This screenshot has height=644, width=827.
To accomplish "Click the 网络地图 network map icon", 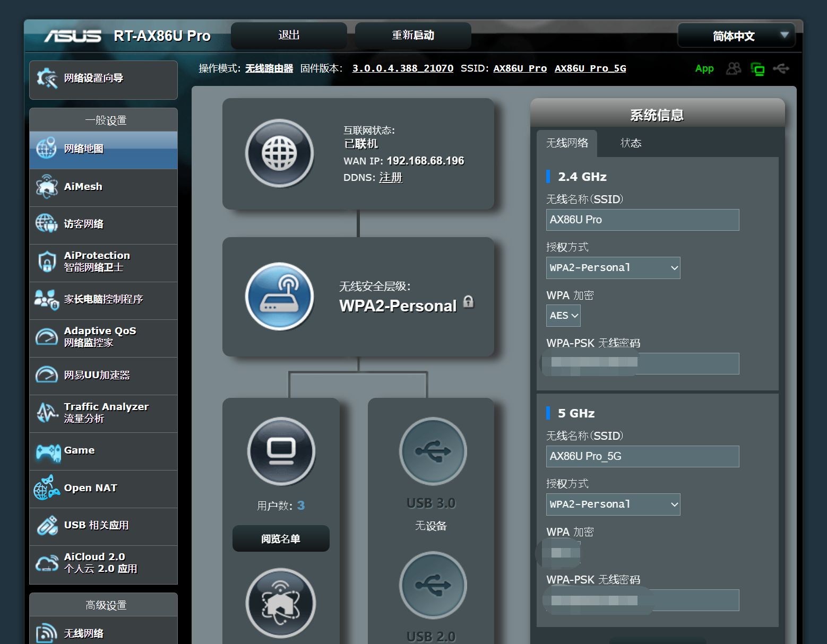I will 46,149.
